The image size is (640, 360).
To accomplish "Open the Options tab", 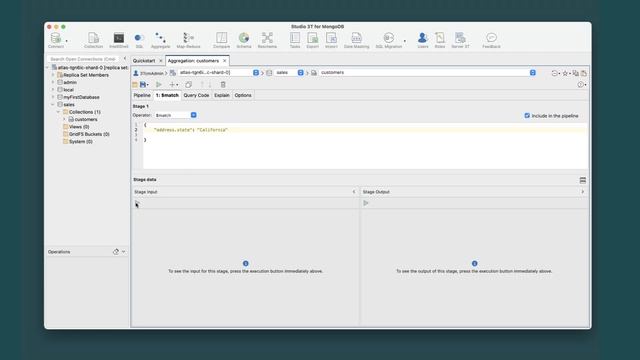I will [243, 95].
